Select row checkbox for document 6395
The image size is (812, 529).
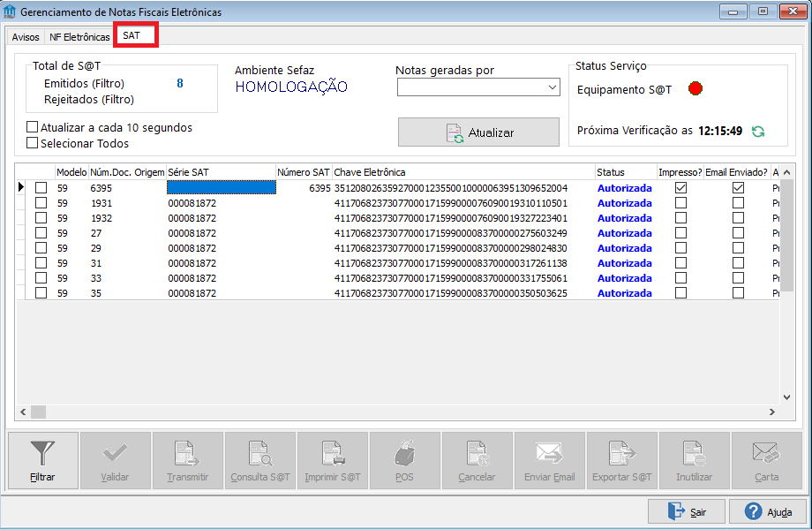point(41,187)
